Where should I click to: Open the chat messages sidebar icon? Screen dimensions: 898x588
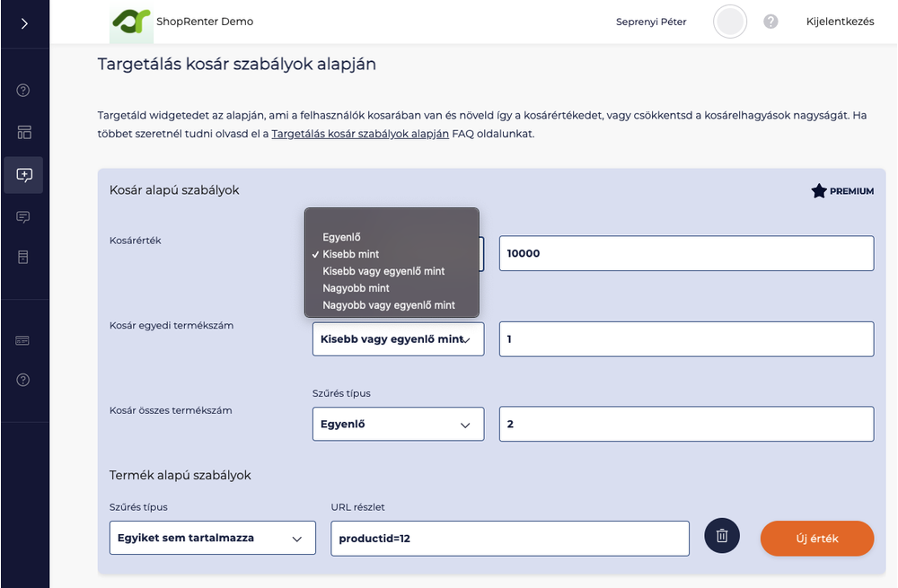23,216
